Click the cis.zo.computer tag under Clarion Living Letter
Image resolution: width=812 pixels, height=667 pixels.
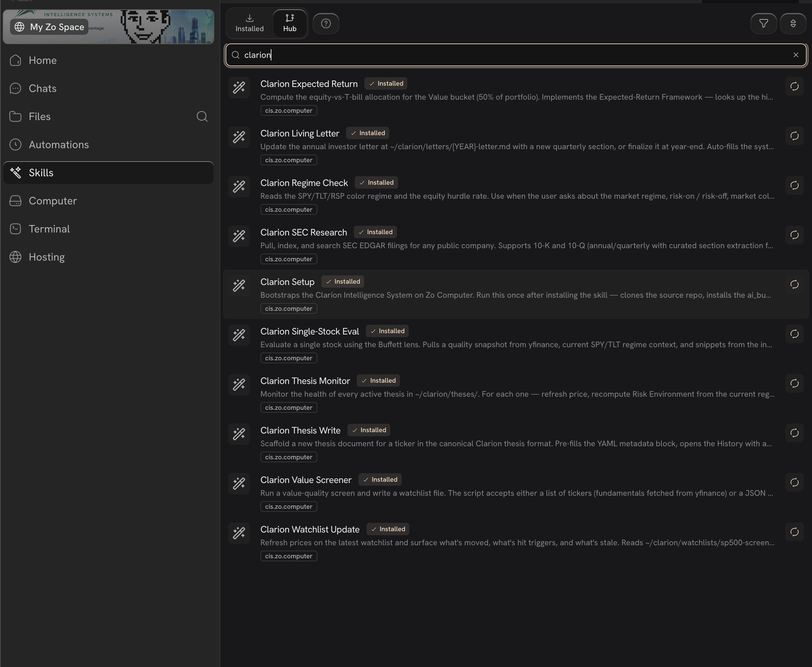(289, 160)
